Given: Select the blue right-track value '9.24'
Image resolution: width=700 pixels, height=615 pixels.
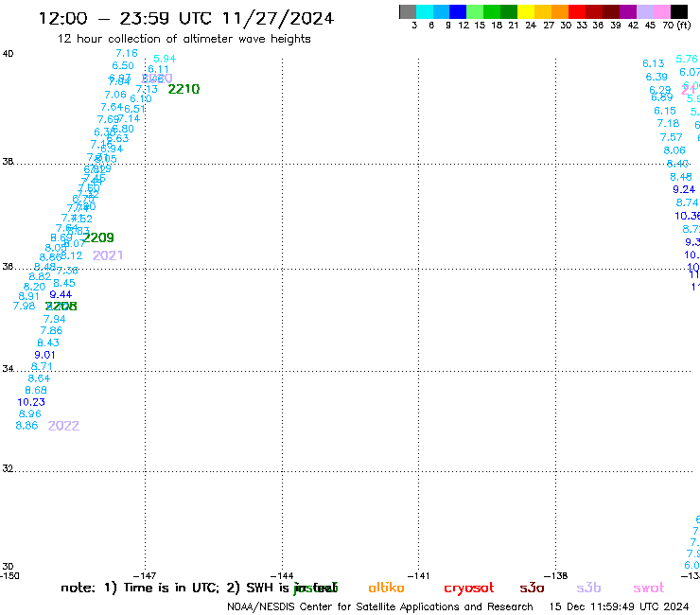Looking at the screenshot, I should tap(684, 189).
